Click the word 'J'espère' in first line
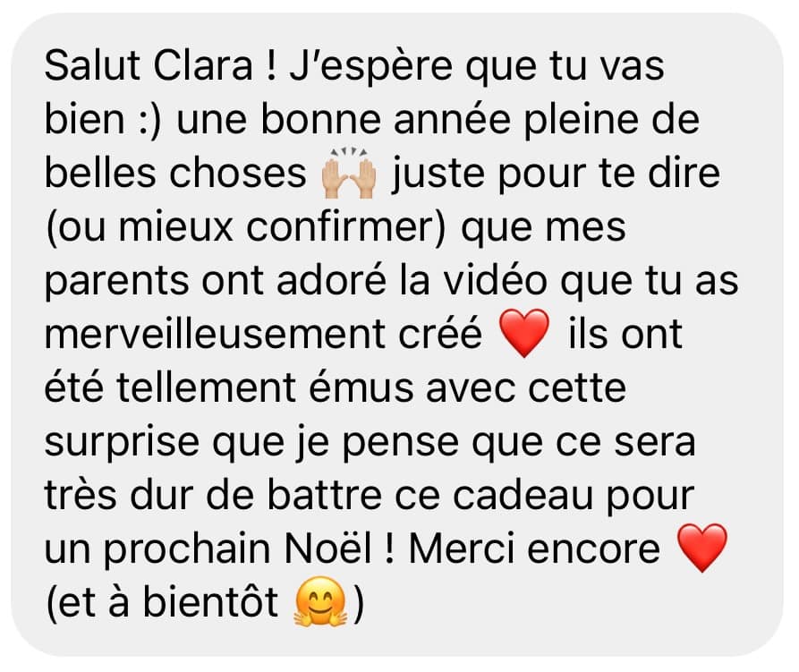This screenshot has height=672, width=799. coord(371,68)
